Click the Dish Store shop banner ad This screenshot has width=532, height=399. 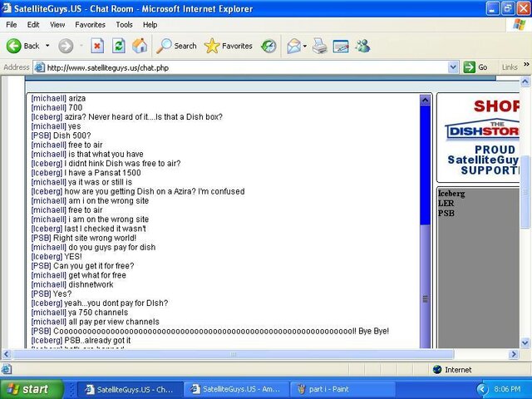point(479,137)
